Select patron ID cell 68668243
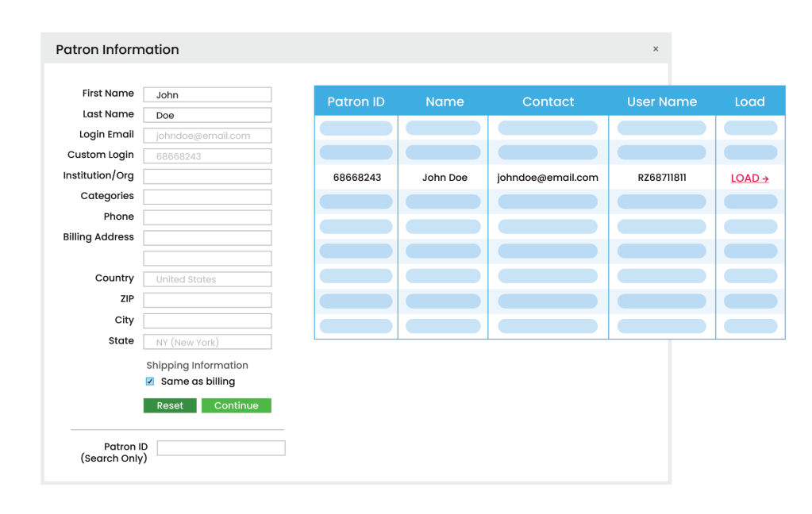Viewport: 812px width, 514px height. 357,178
